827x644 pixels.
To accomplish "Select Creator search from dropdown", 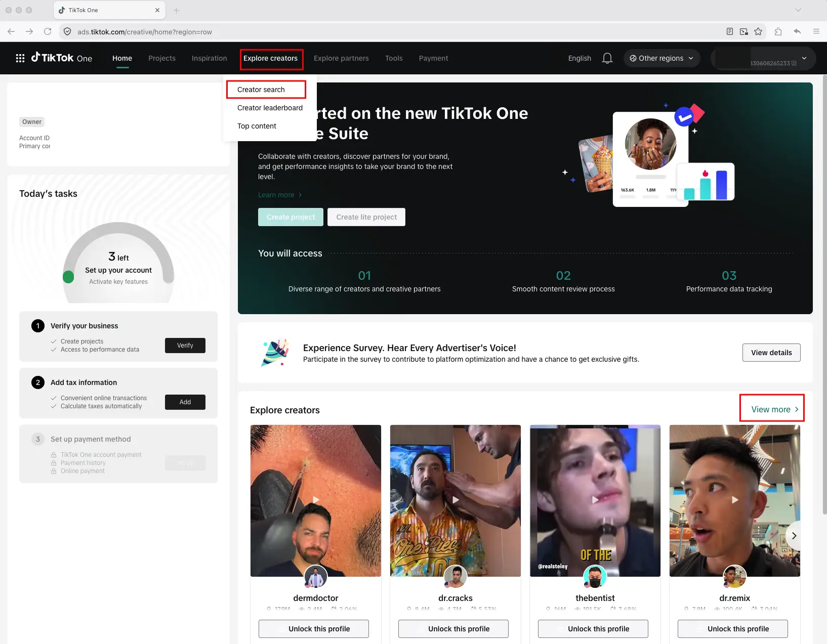I will click(261, 90).
